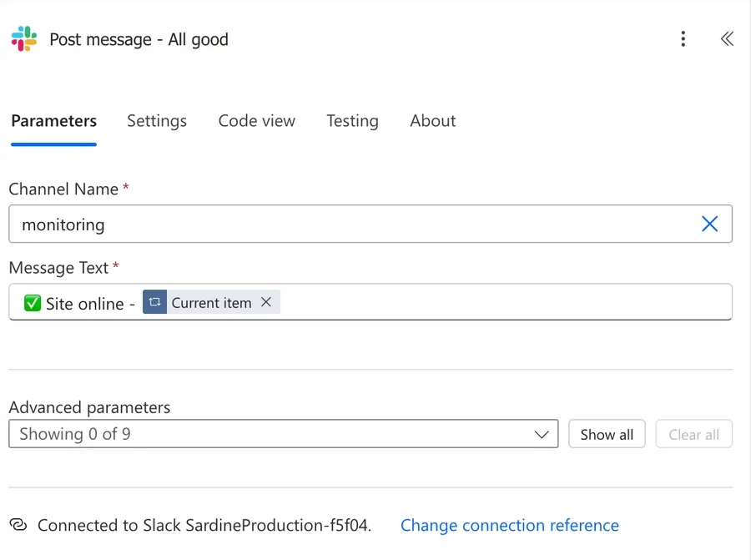
Task: Switch to the Parameters tab
Action: pos(53,121)
